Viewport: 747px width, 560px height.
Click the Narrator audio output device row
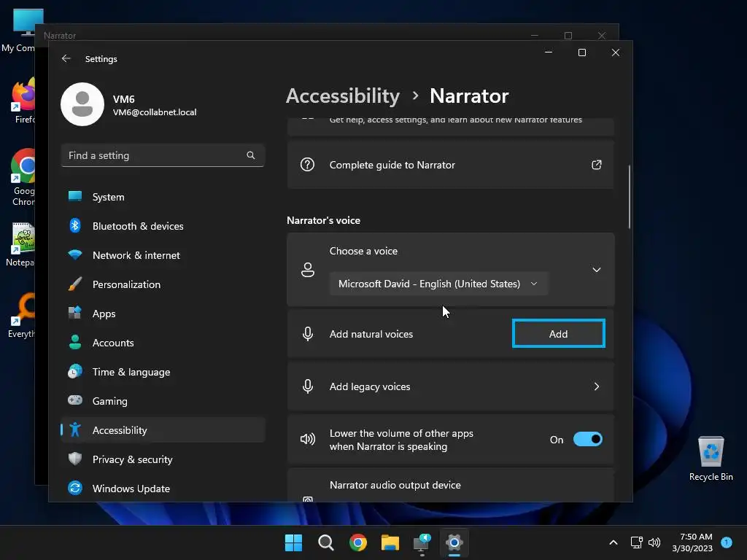451,485
